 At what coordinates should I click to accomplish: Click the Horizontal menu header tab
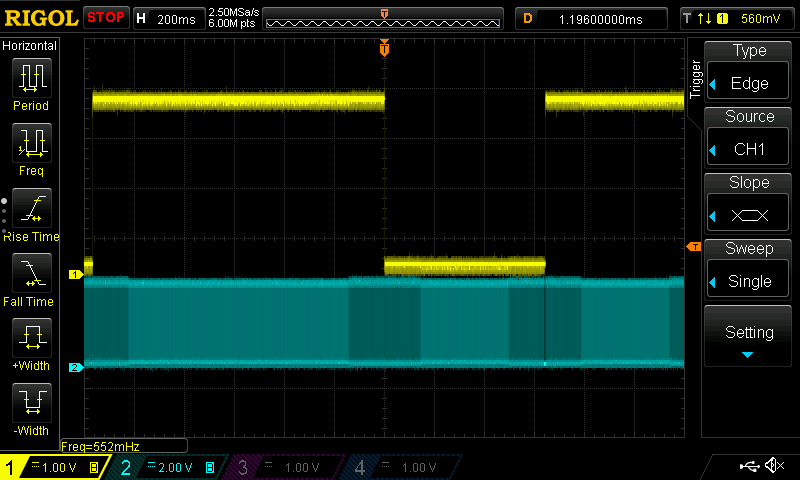[30, 46]
